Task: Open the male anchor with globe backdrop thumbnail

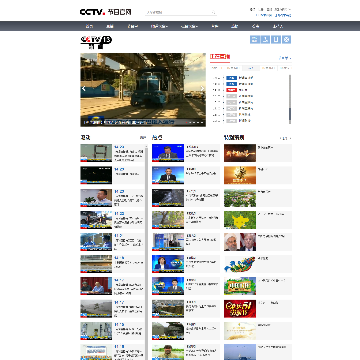Action: click(168, 286)
